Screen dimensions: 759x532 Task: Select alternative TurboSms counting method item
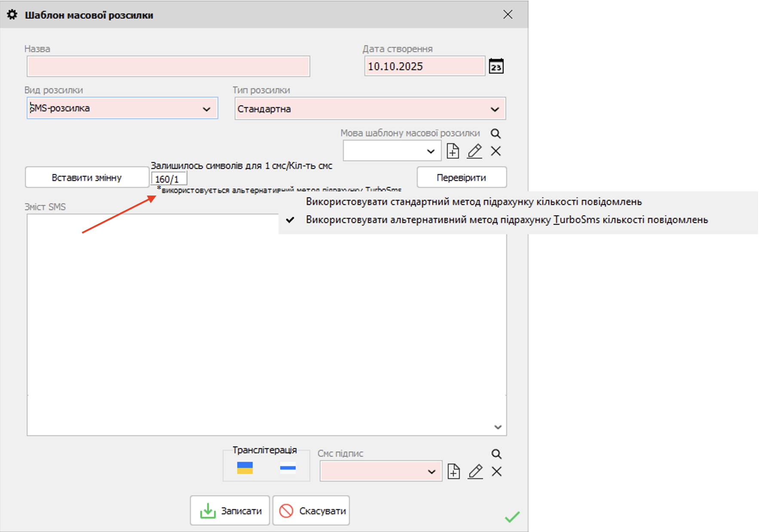(x=506, y=220)
